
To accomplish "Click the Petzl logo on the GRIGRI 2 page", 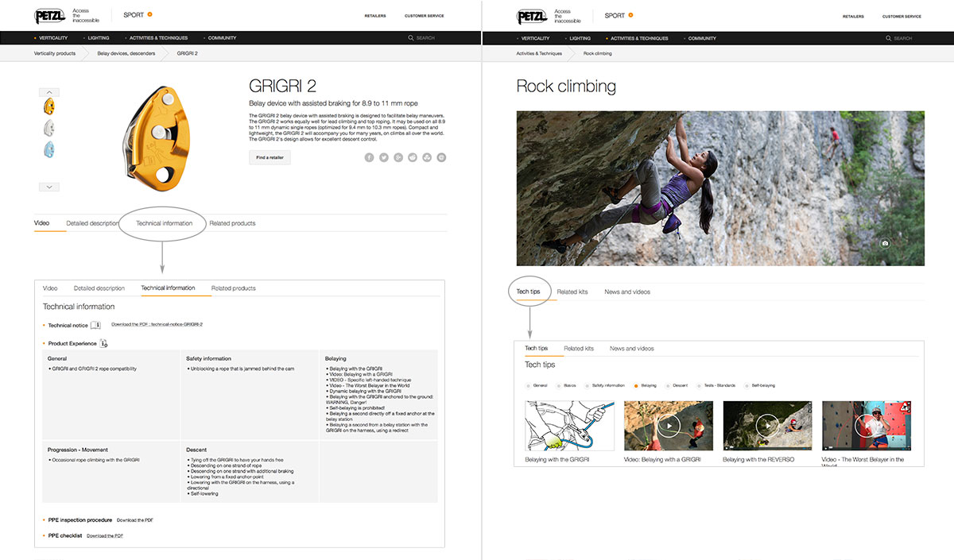I will tap(51, 15).
